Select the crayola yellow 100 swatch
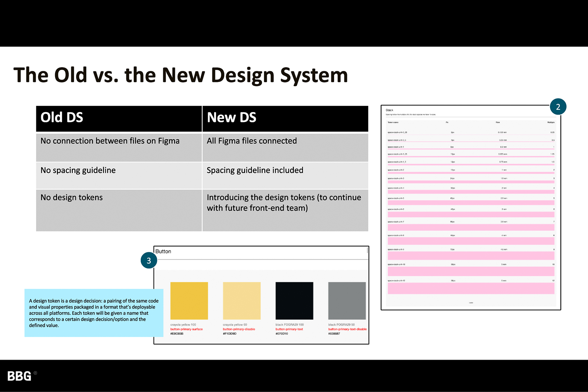Image resolution: width=588 pixels, height=392 pixels. 189,301
